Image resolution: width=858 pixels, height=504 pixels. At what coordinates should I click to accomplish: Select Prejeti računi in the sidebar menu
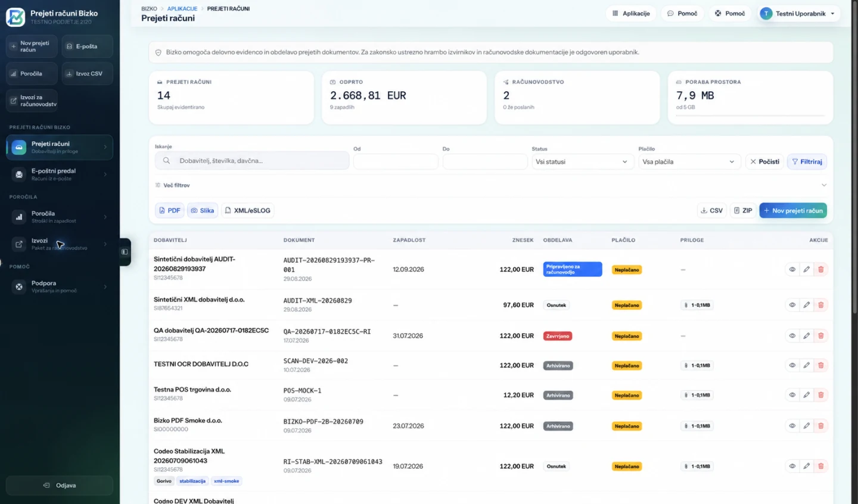click(x=60, y=147)
